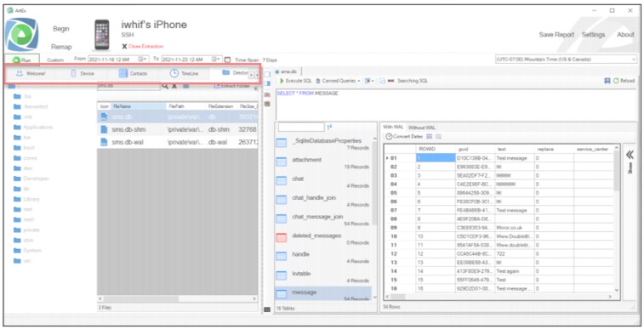Select the red deleted_messages table

pyautogui.click(x=324, y=239)
